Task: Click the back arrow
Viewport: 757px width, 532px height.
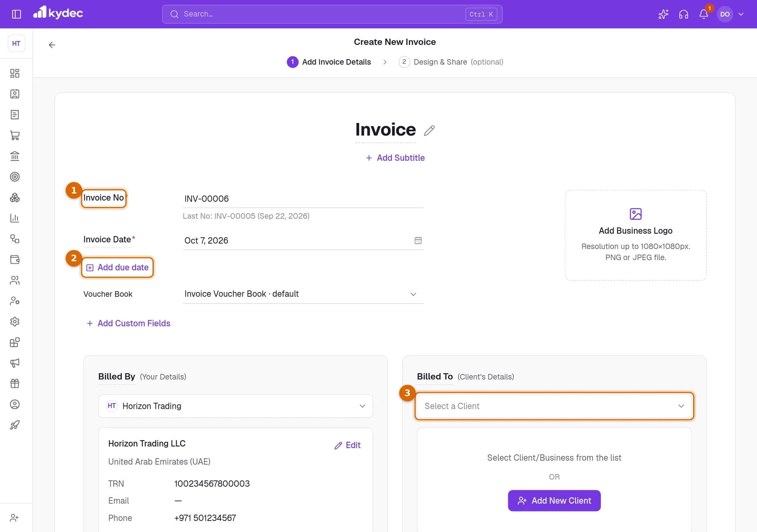Action: tap(52, 45)
